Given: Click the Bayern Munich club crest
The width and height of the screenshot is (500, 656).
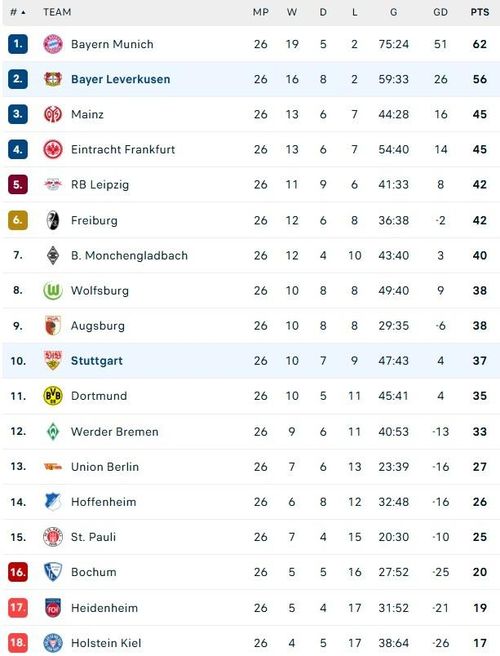Looking at the screenshot, I should pos(53,44).
